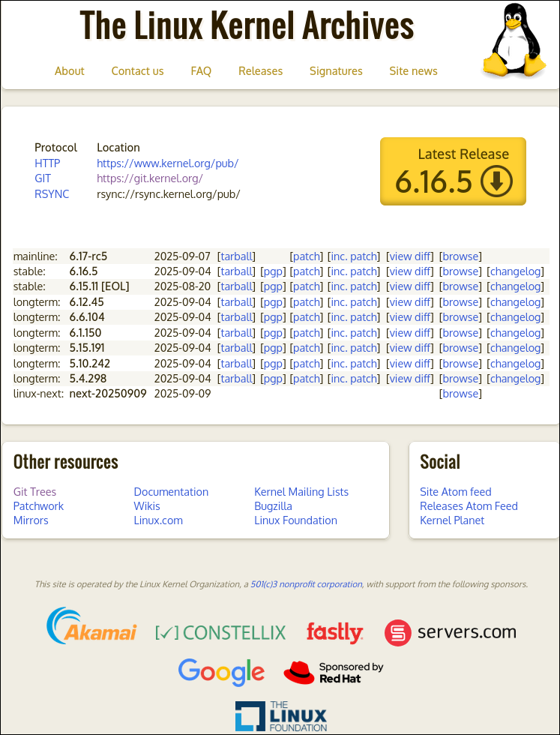Open the Kernel Mailing Lists link
The image size is (560, 735).
click(x=301, y=492)
